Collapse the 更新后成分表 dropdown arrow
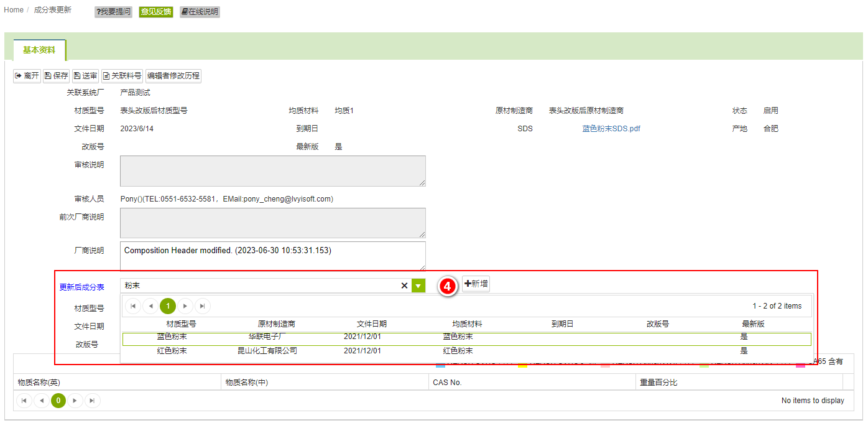Viewport: 868px width, 428px height. pyautogui.click(x=418, y=286)
